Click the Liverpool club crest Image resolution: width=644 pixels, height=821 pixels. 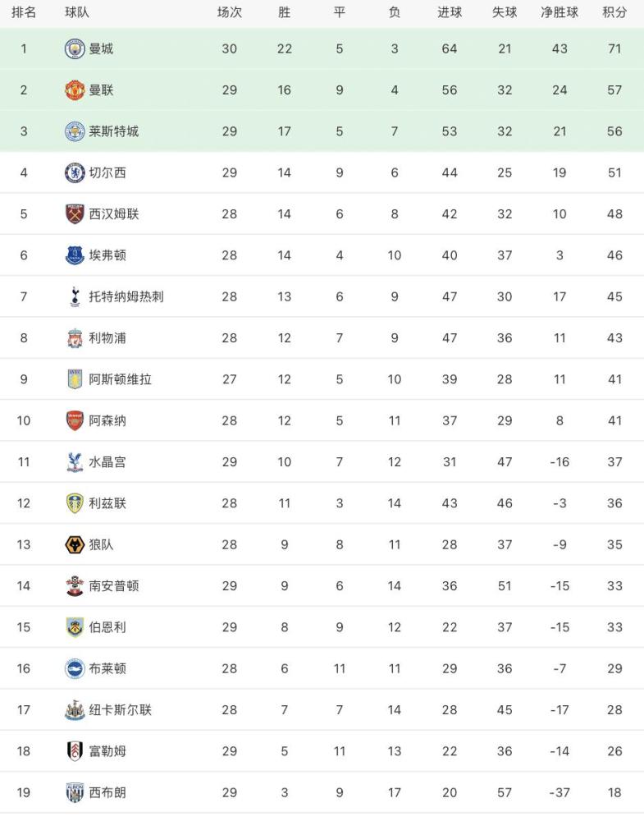click(75, 338)
